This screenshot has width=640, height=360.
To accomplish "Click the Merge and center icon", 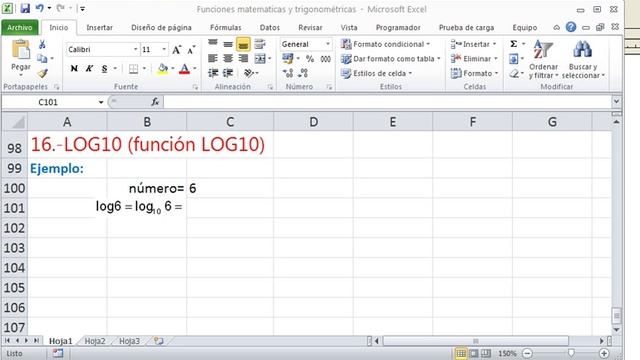I will pyautogui.click(x=260, y=59).
